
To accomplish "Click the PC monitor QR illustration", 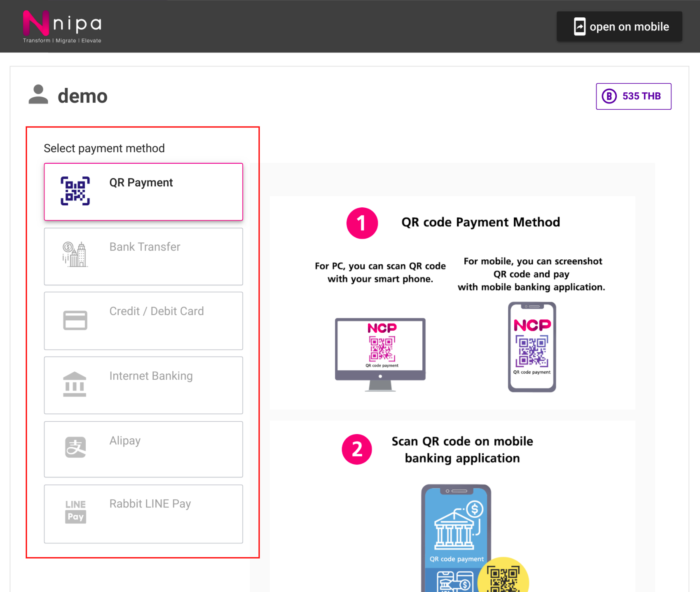I will point(380,355).
